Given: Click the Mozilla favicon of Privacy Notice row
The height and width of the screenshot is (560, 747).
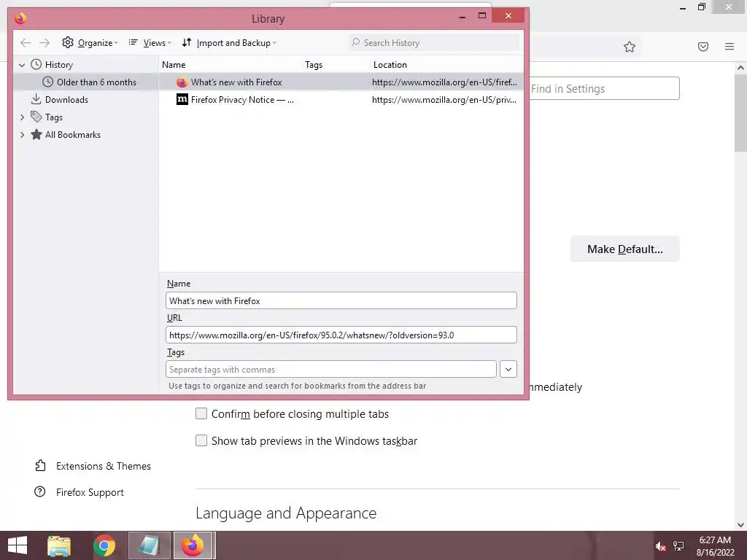Looking at the screenshot, I should (182, 99).
